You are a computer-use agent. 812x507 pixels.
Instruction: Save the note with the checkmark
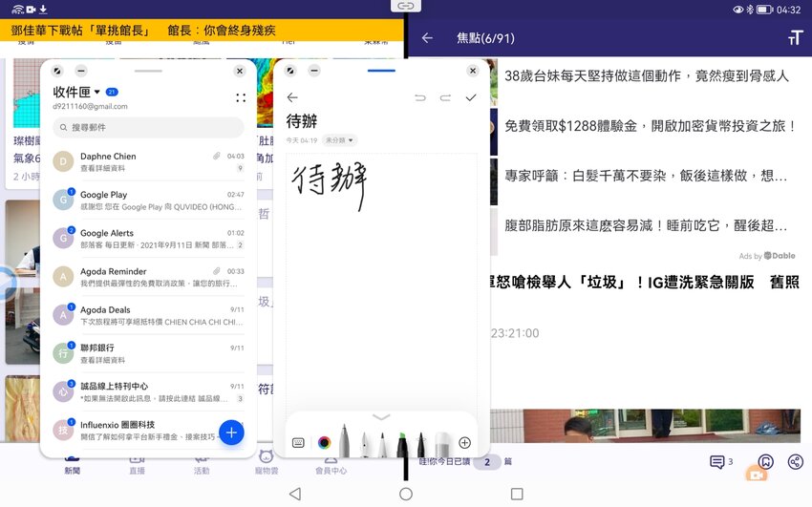pyautogui.click(x=471, y=97)
